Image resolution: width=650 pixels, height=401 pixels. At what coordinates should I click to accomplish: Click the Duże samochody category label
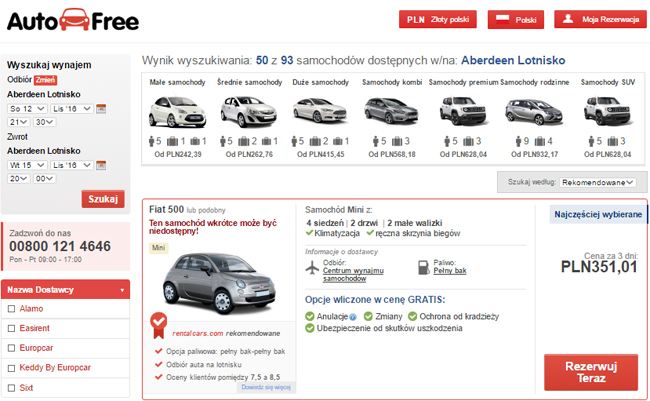pyautogui.click(x=320, y=82)
